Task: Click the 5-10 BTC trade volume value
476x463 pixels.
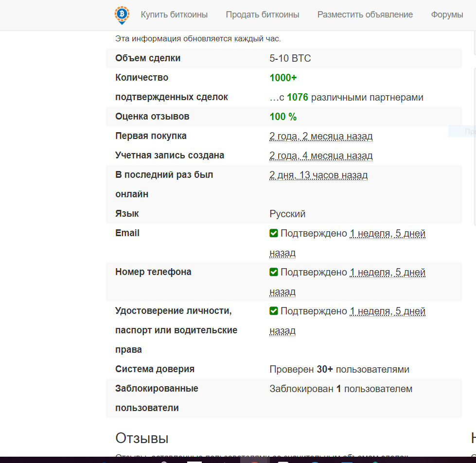Action: pos(290,58)
